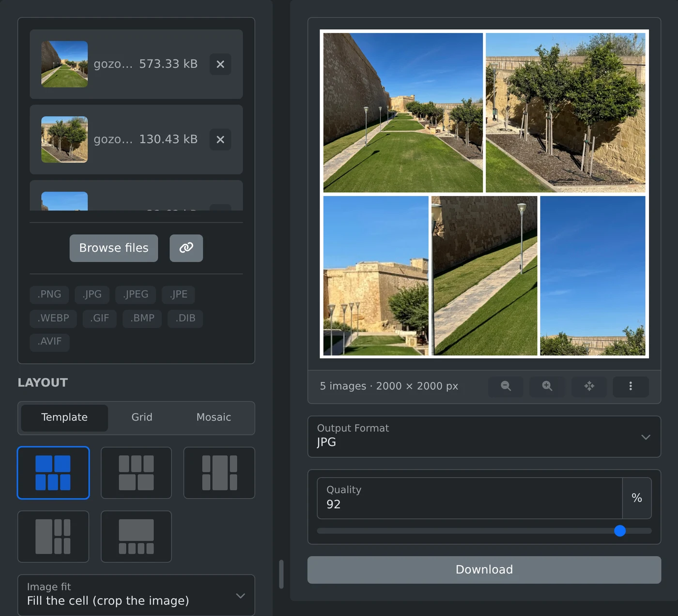Remove the 573.33 kB image file

click(x=220, y=64)
